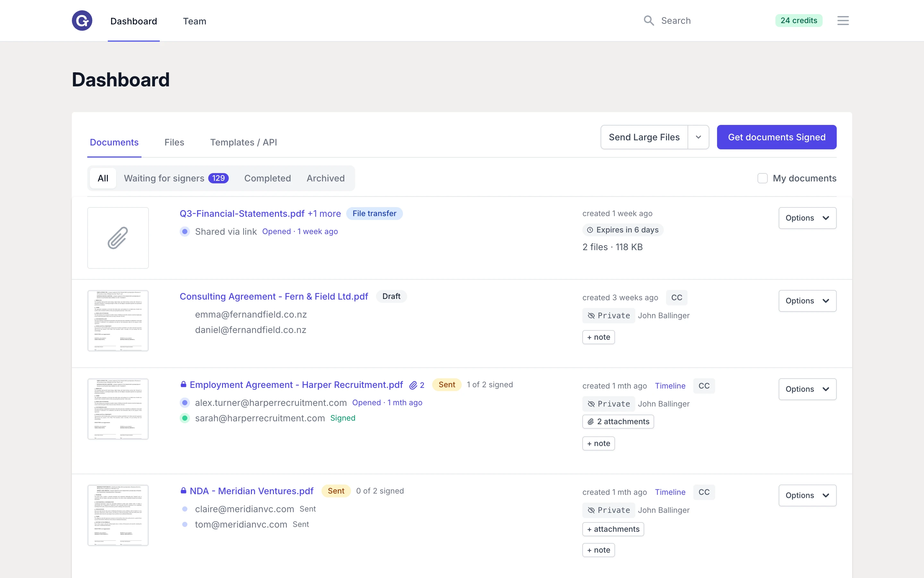
Task: Click the 24 credits badge
Action: (799, 21)
